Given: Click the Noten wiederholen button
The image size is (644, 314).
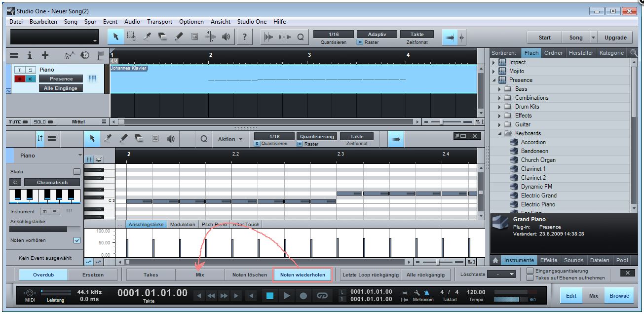Looking at the screenshot, I should coord(303,275).
